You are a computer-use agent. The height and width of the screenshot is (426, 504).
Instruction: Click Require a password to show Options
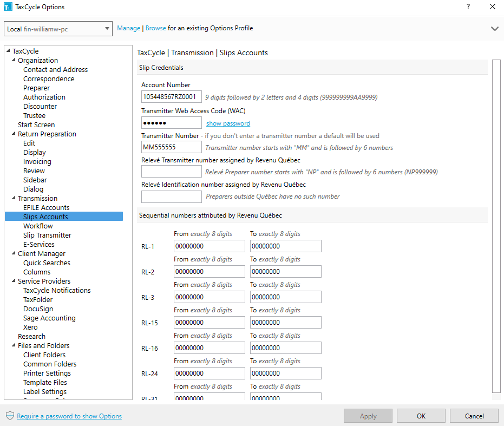69,416
